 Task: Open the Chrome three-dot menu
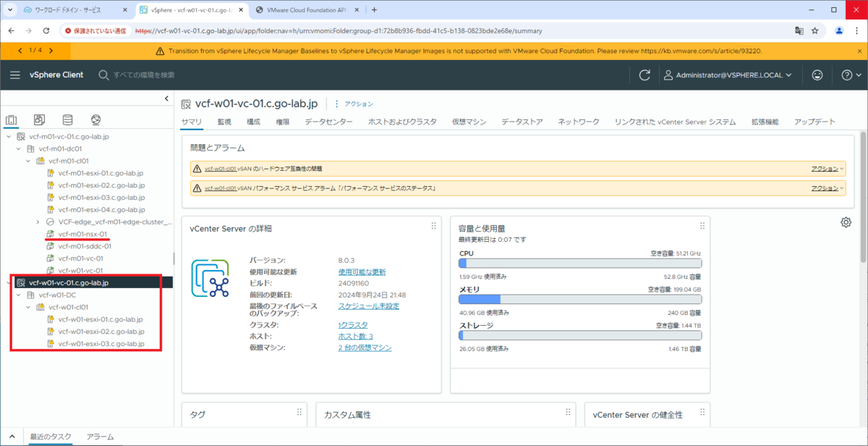(x=856, y=31)
